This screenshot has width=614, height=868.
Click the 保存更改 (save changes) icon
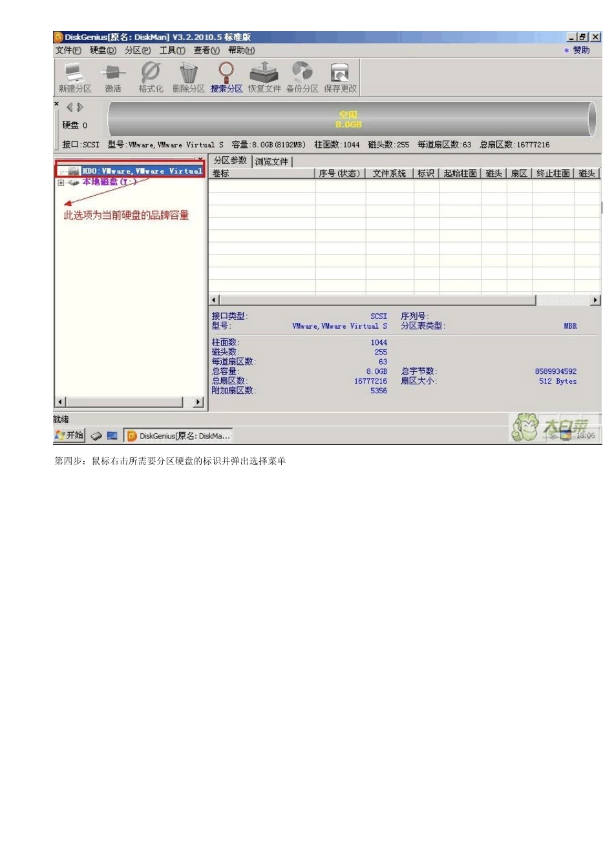340,72
